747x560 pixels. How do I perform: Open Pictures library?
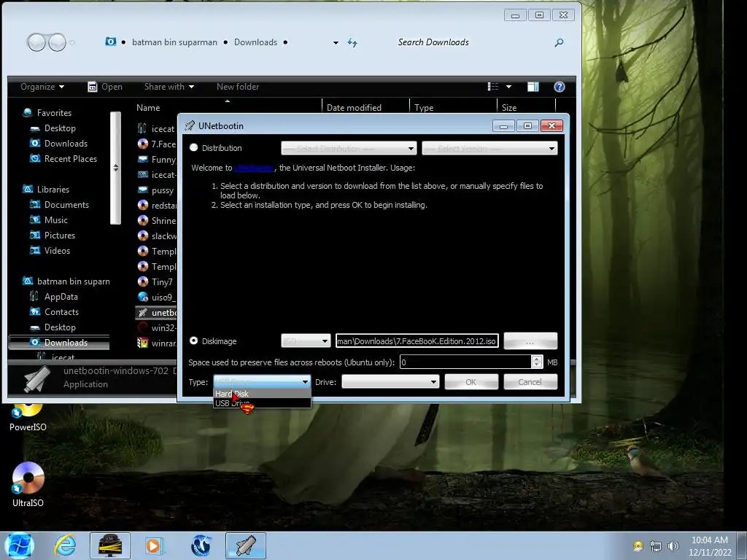(60, 236)
